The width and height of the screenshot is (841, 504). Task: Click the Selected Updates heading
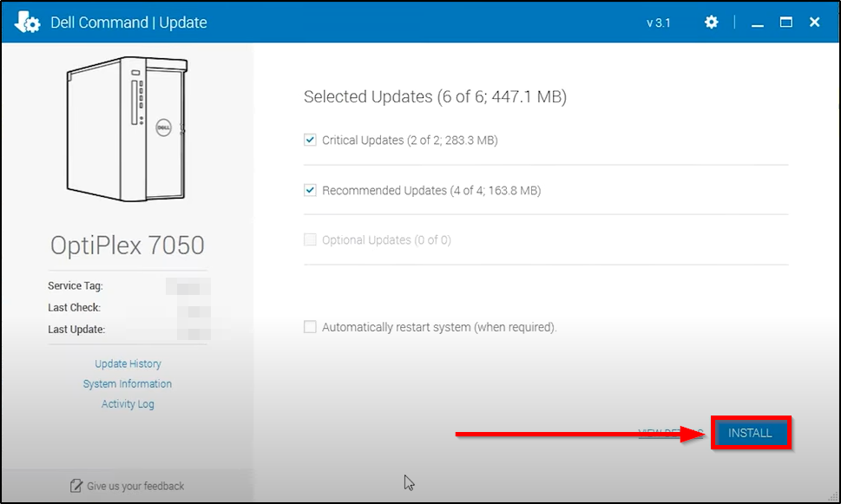pos(435,97)
